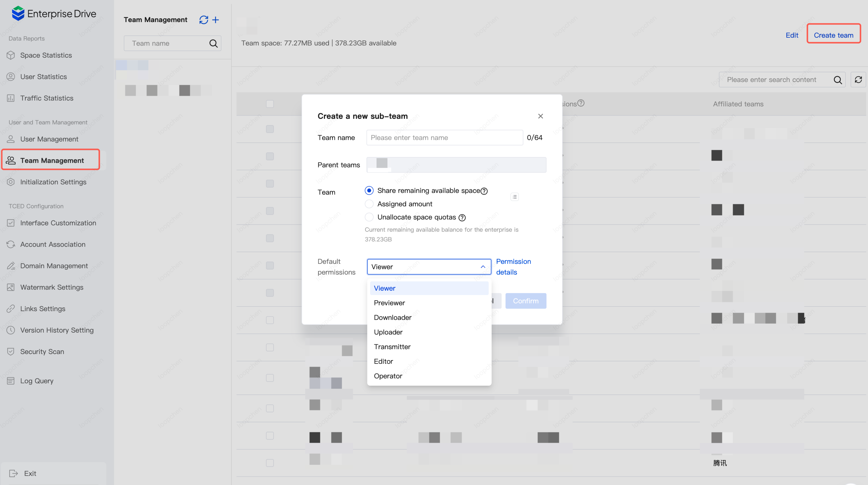Click help icon beside Share remaining available space

pos(484,191)
